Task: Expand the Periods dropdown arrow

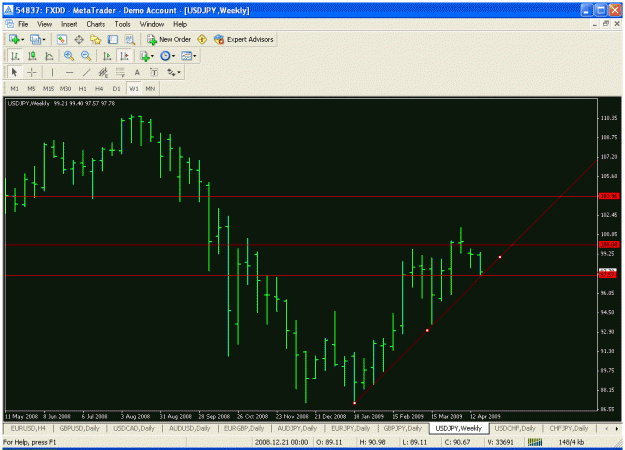Action: click(x=173, y=56)
